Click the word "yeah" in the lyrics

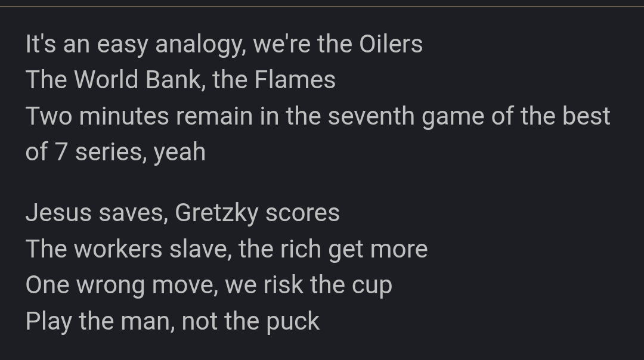[x=179, y=153]
